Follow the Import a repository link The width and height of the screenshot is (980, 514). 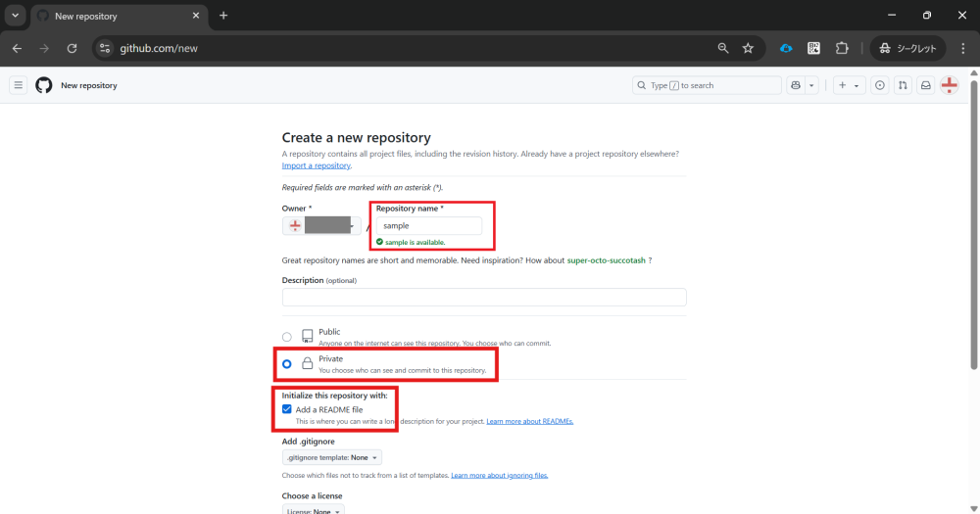coord(316,165)
